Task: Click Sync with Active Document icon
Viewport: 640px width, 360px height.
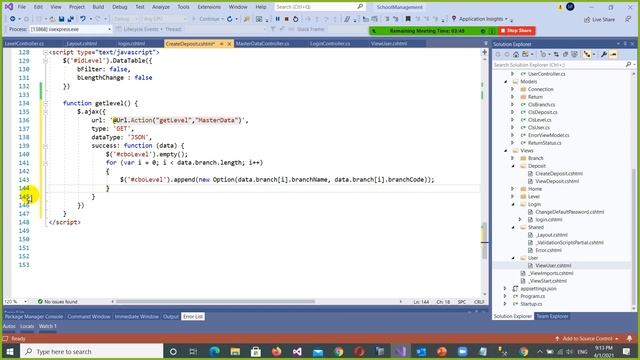Action: point(556,54)
